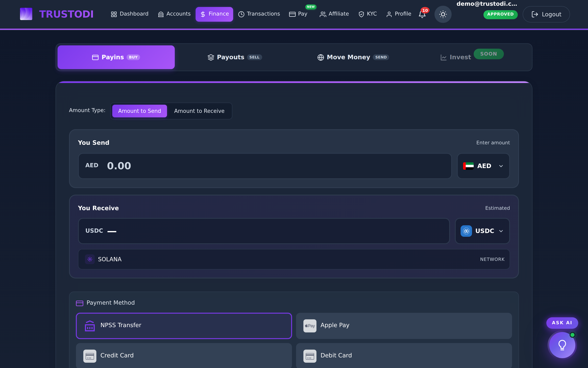Viewport: 588px width, 368px height.
Task: Open the Ask AI lightbulb assistant
Action: point(562,345)
